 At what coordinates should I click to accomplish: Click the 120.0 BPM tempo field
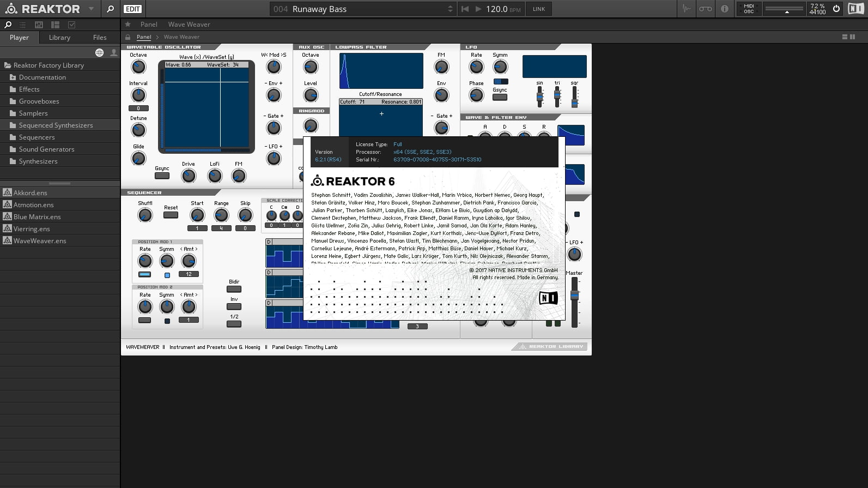[x=503, y=9]
